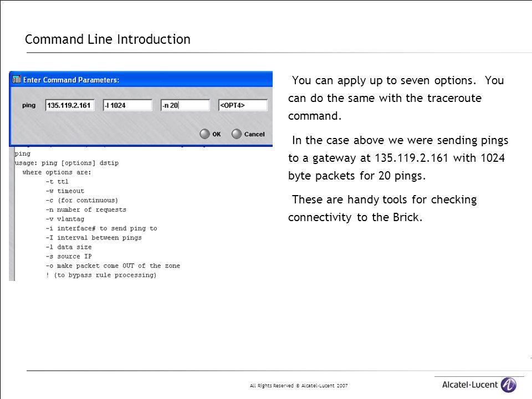
Task: Click the '! (to bypass rule processing)' line
Action: [101, 275]
